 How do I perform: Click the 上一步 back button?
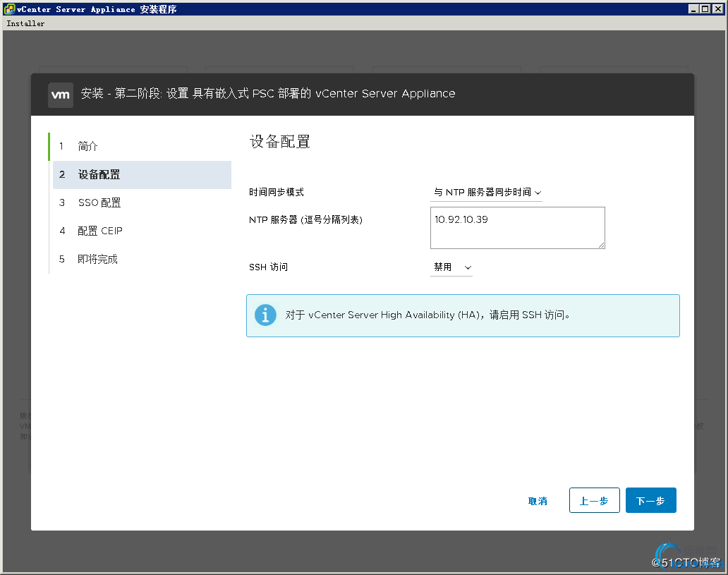point(594,501)
